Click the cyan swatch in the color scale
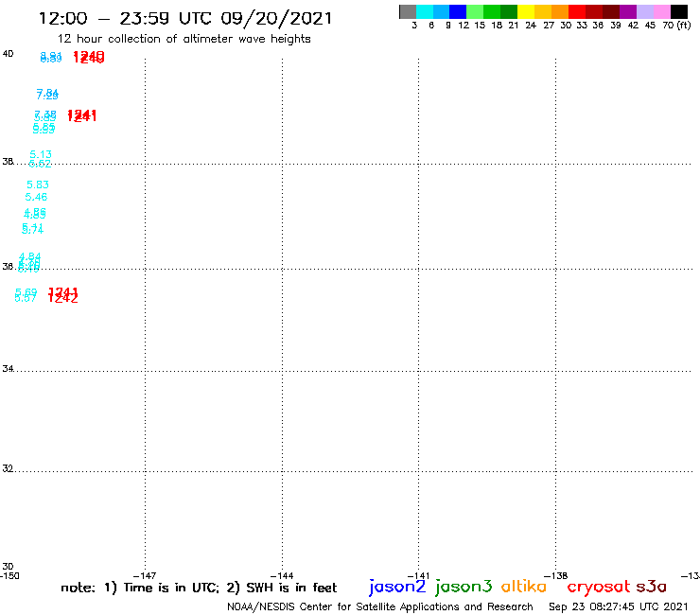The height and width of the screenshot is (615, 700). pyautogui.click(x=425, y=11)
